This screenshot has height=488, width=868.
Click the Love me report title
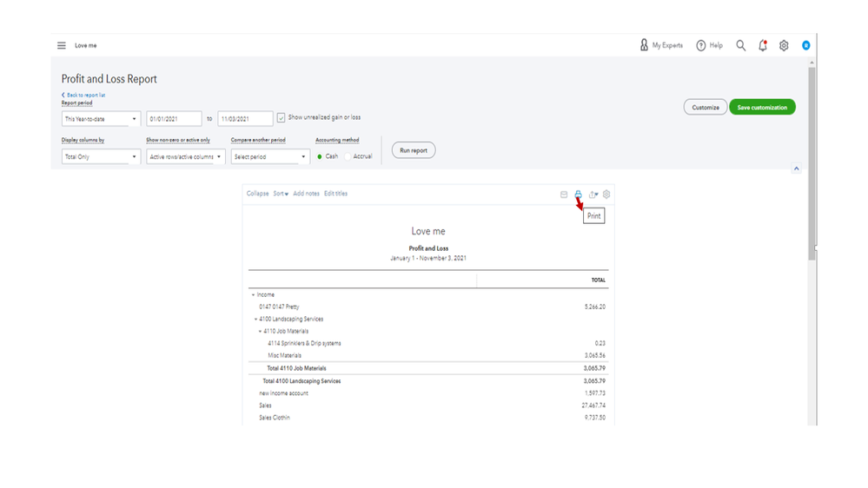pyautogui.click(x=427, y=231)
